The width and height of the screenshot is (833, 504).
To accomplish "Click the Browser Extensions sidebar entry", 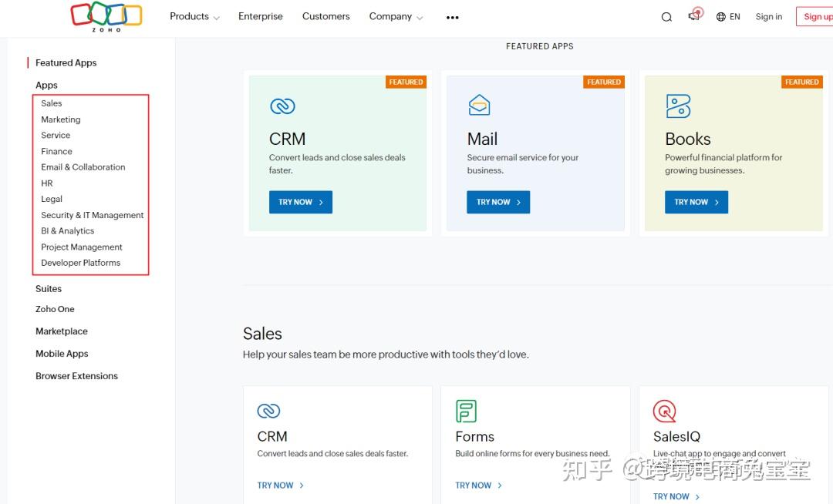I will pyautogui.click(x=76, y=376).
